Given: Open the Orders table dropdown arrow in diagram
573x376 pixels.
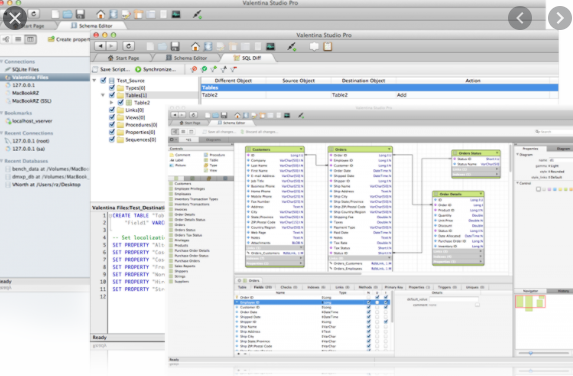Looking at the screenshot, I should coord(389,149).
